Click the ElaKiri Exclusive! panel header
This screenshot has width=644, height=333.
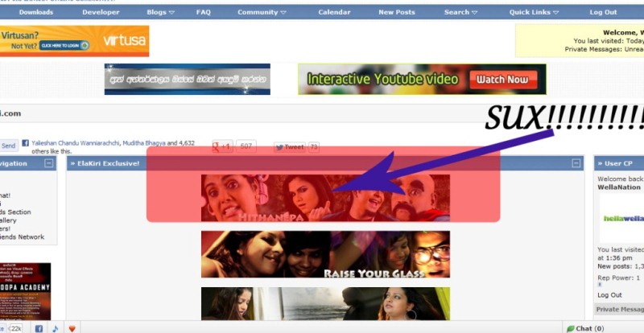coord(325,163)
